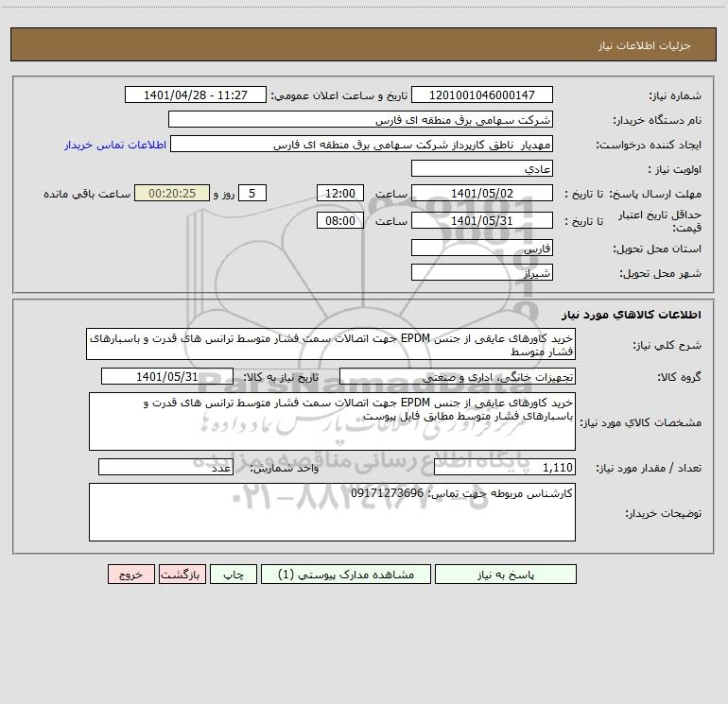Click the 'ایجاد کننده درخواست:' label
Image resolution: width=728 pixels, height=704 pixels.
[x=649, y=145]
